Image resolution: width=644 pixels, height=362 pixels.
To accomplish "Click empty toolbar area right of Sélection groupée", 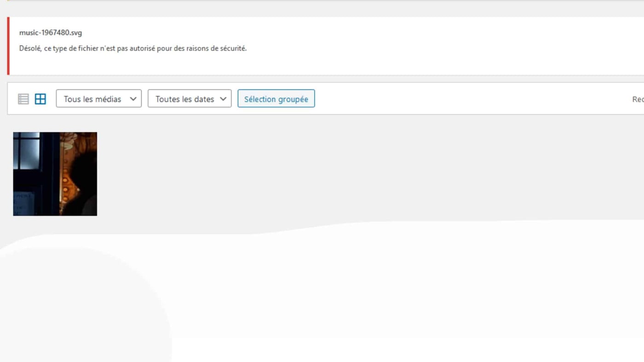I will click(x=460, y=99).
